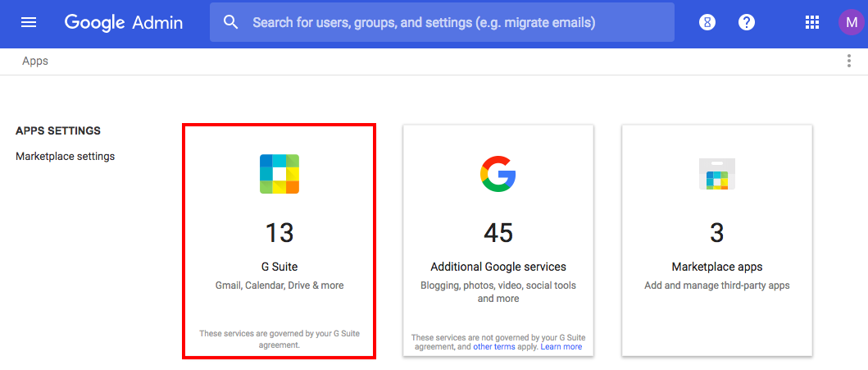Screen dimensions: 868x370
Task: Open Marketplace apps card title
Action: 717,267
